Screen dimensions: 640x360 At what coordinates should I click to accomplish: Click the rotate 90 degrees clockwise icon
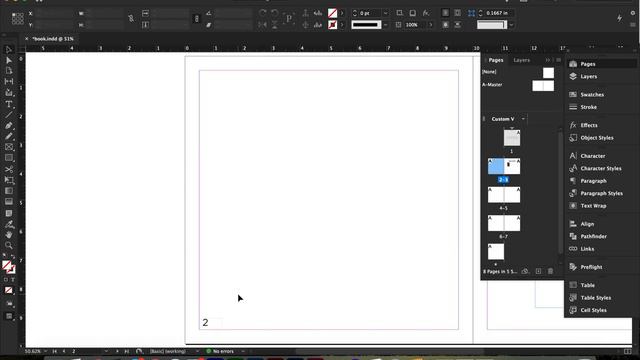pos(262,13)
